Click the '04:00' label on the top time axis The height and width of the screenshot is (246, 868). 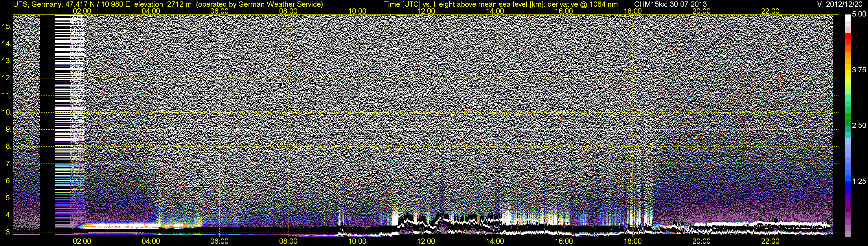(x=151, y=11)
